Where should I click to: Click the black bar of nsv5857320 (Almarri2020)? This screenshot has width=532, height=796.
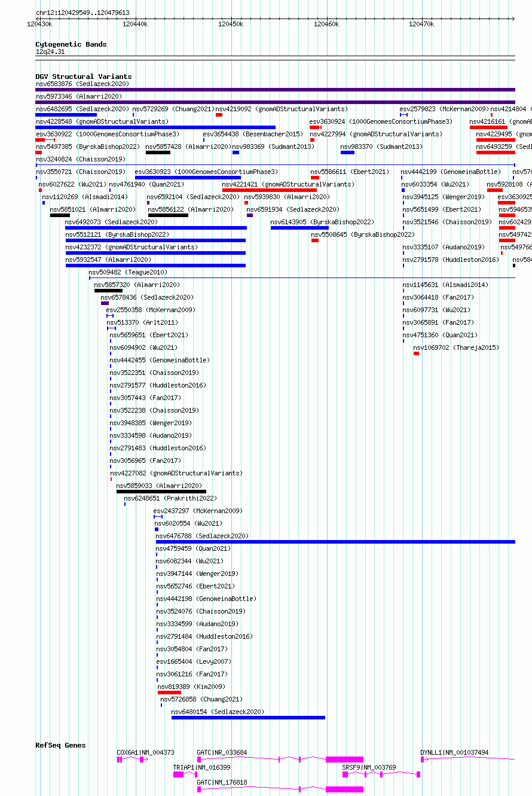(108, 291)
